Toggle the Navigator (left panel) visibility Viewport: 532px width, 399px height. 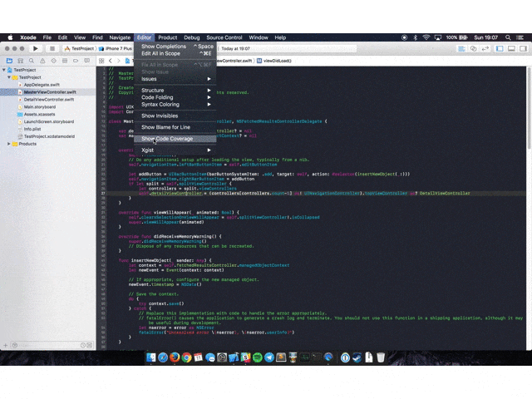500,48
